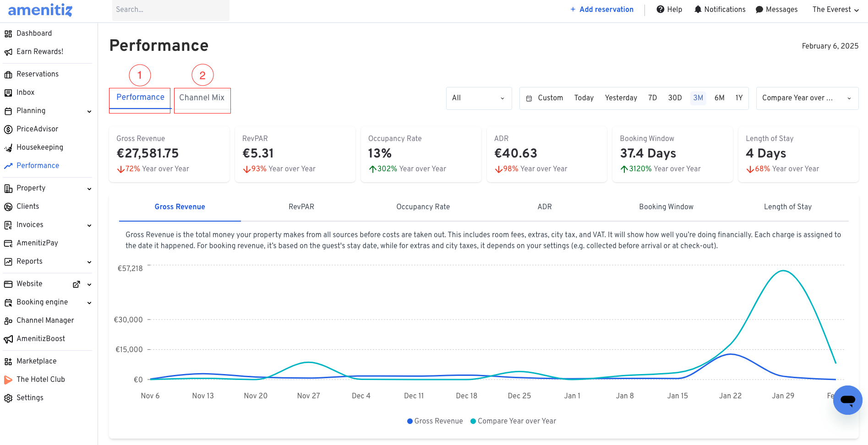Screen dimensions: 868x445
Task: Open Dashboard grid icon in sidebar
Action: [x=8, y=33]
